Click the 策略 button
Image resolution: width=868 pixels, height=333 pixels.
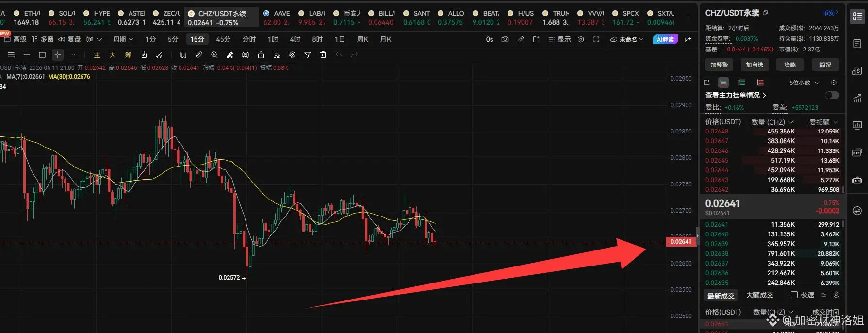tap(790, 65)
